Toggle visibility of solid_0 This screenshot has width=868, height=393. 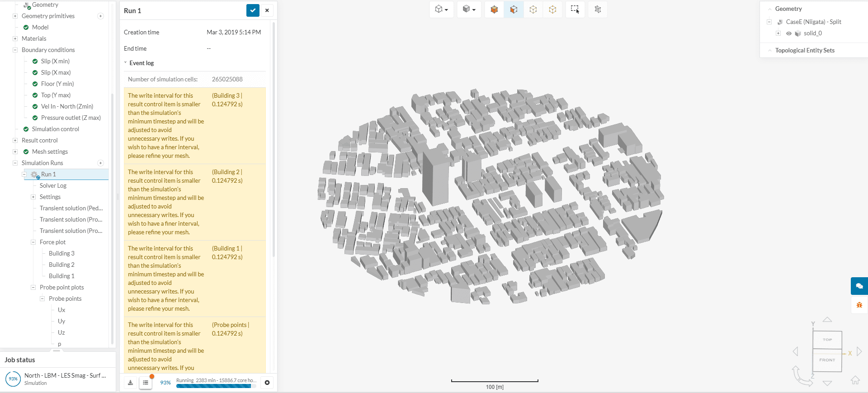[x=788, y=33]
